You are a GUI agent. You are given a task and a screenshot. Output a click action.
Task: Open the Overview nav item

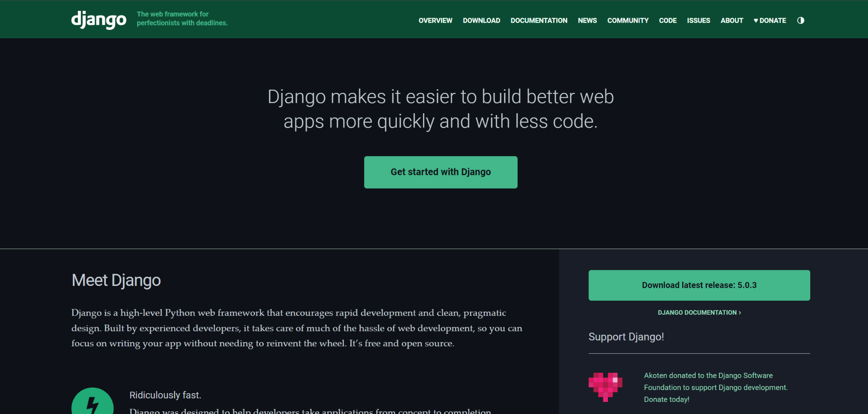pos(435,20)
